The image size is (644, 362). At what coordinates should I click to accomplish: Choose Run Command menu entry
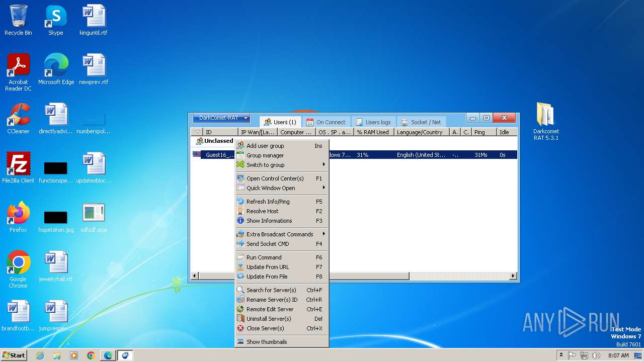click(282, 257)
